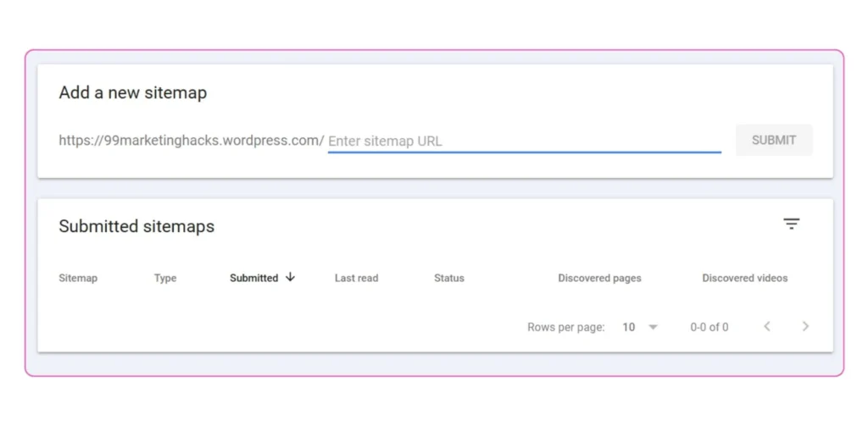Go to the previous page of sitemaps
Image resolution: width=868 pixels, height=426 pixels.
coord(767,326)
